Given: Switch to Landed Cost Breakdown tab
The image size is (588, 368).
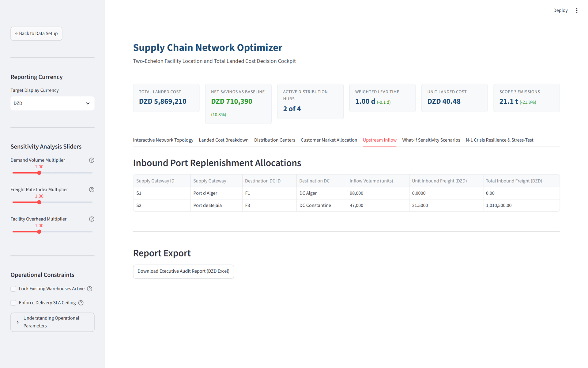Looking at the screenshot, I should click(224, 140).
